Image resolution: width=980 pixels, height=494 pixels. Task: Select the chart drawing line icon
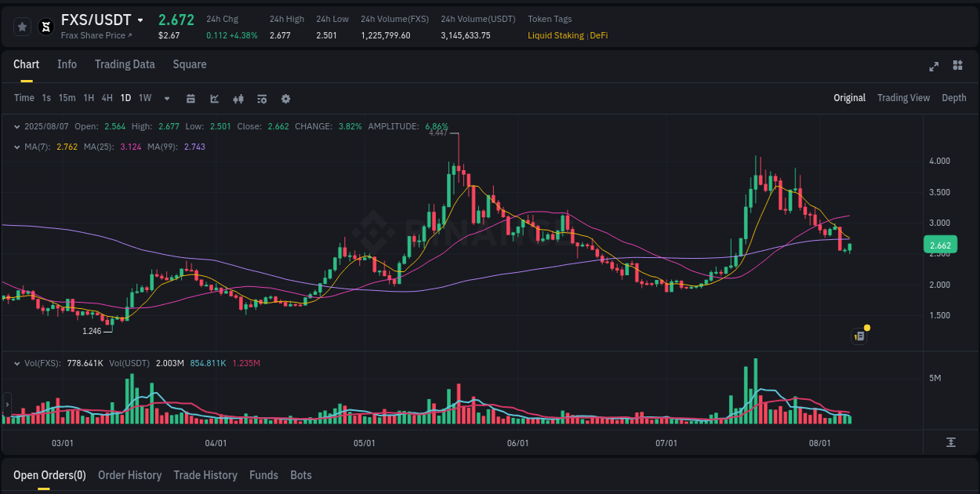(x=215, y=99)
